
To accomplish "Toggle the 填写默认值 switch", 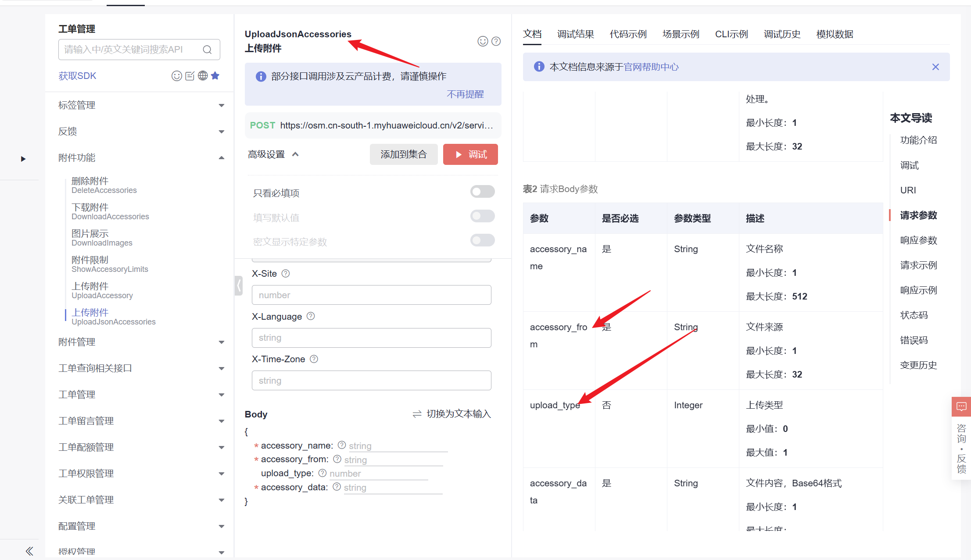I will point(483,216).
